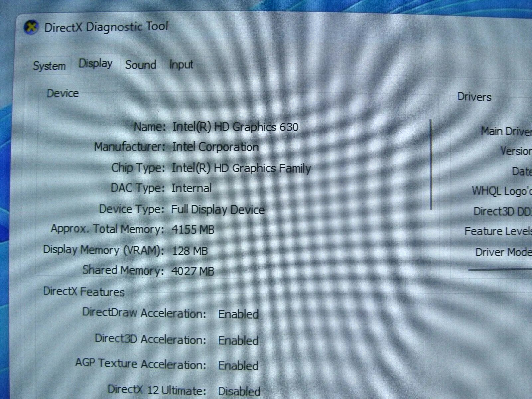This screenshot has width=532, height=399.
Task: Click the 'Direct3D DDI' label
Action: [502, 211]
